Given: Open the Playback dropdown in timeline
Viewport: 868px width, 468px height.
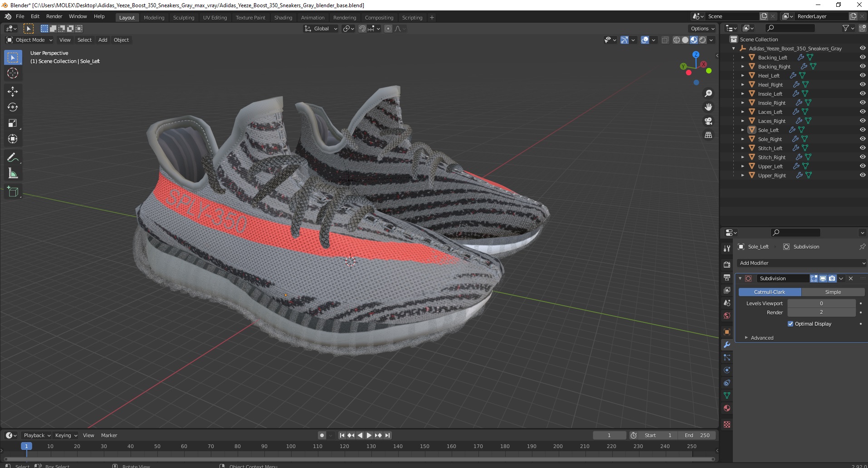Looking at the screenshot, I should click(37, 435).
